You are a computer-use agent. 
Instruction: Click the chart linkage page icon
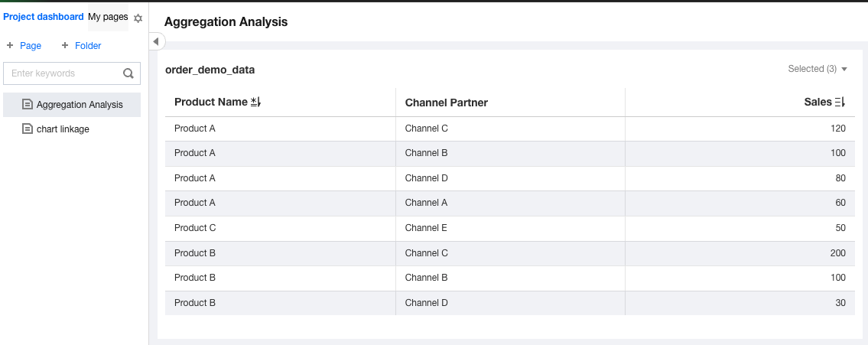click(x=28, y=129)
